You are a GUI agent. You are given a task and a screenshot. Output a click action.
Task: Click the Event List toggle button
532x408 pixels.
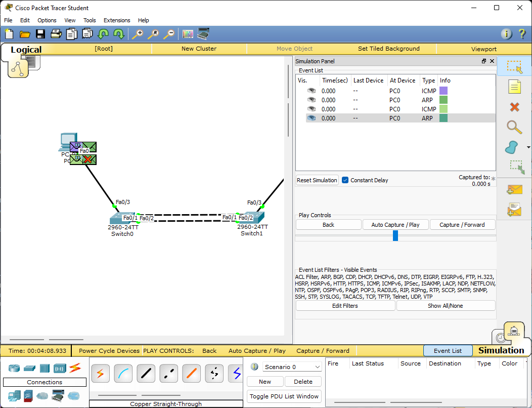(x=448, y=351)
